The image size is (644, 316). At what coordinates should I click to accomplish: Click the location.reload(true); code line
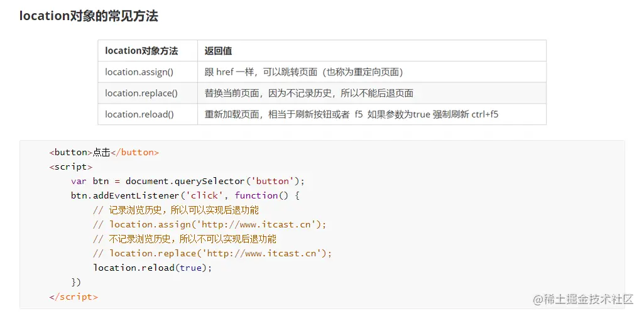pos(153,268)
